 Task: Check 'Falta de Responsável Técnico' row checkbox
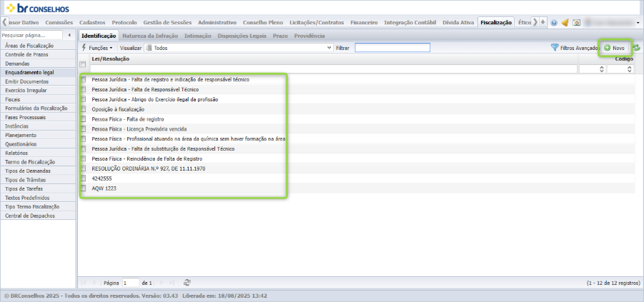click(x=84, y=89)
